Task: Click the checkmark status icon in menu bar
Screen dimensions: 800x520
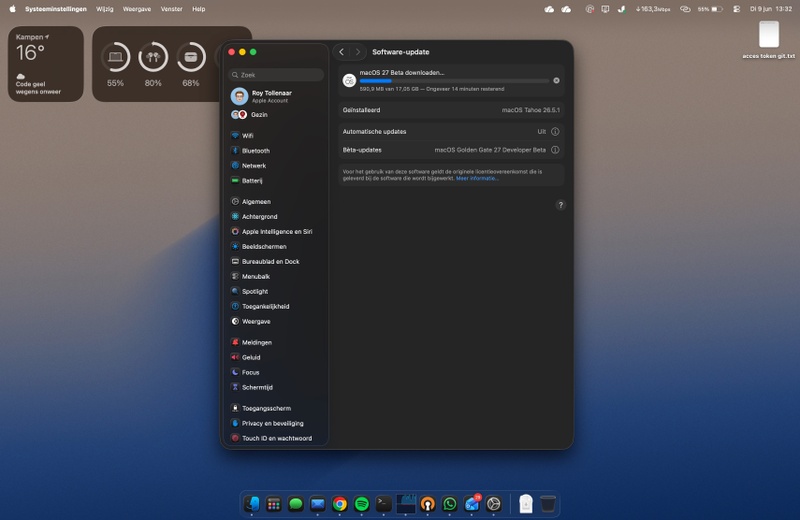Action: pos(621,9)
